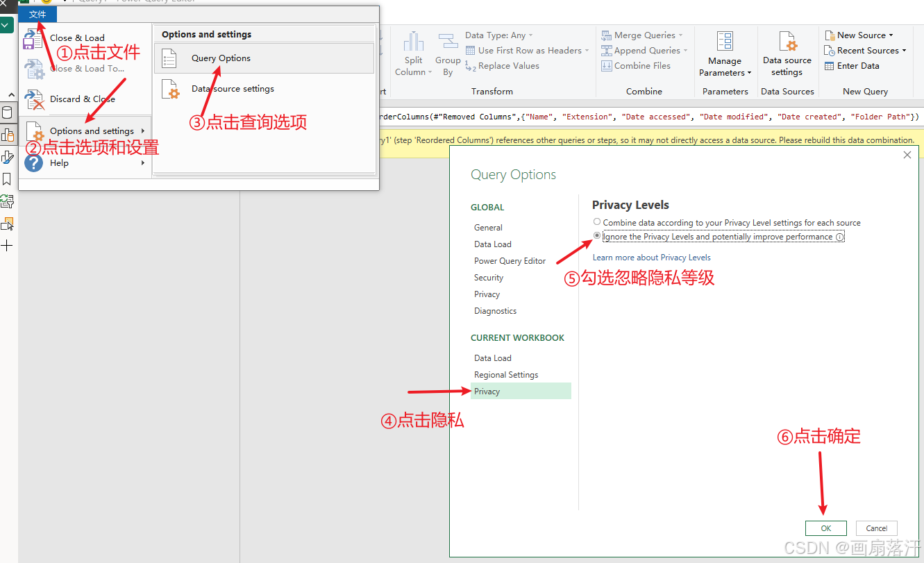Open Options and settings menu entry
This screenshot has width=924, height=563.
click(x=85, y=131)
